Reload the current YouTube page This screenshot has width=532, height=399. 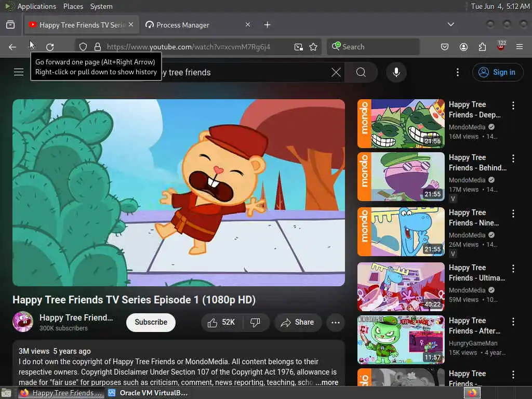click(x=50, y=47)
